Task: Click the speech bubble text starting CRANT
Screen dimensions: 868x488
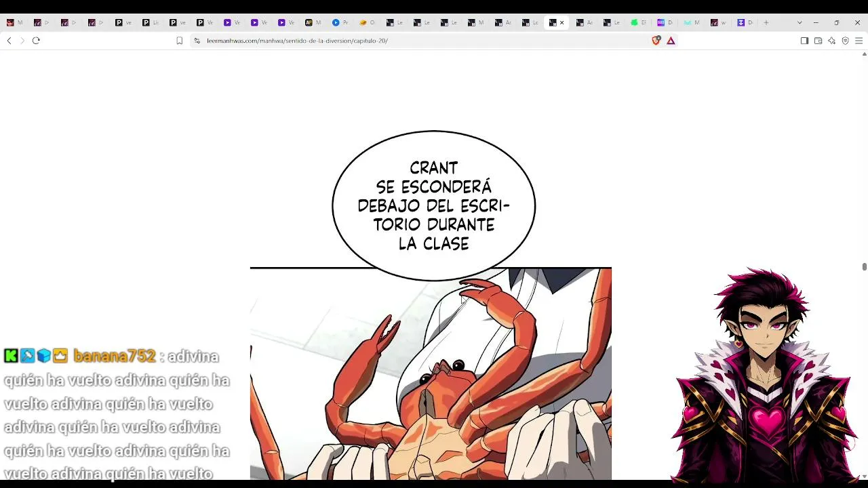Action: [x=433, y=206]
